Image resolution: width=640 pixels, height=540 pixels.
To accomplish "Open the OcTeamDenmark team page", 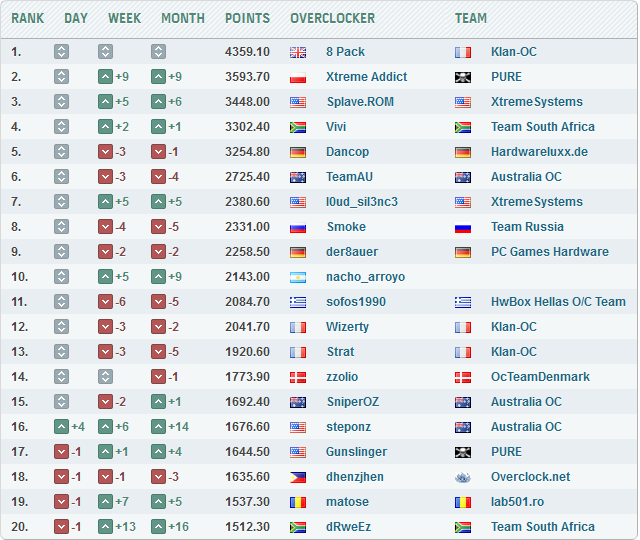I will click(540, 376).
